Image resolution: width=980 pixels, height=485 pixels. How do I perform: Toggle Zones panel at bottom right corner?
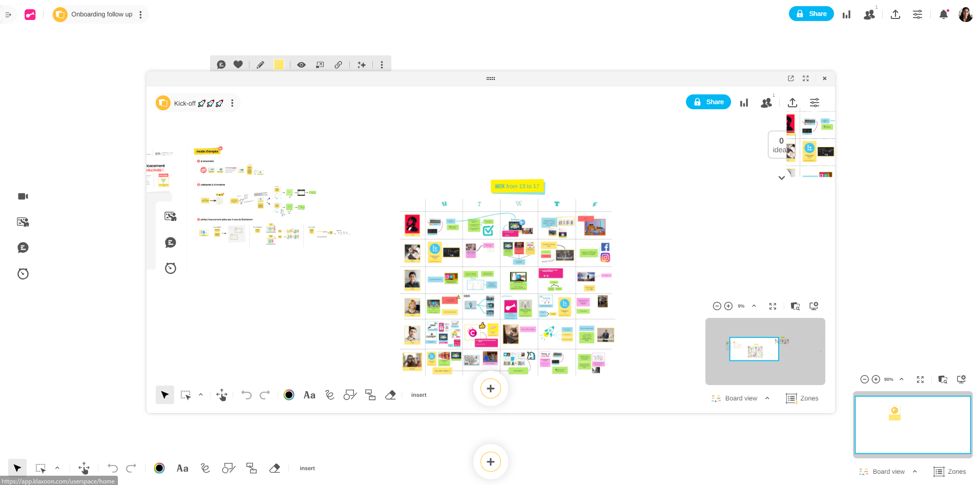(950, 472)
